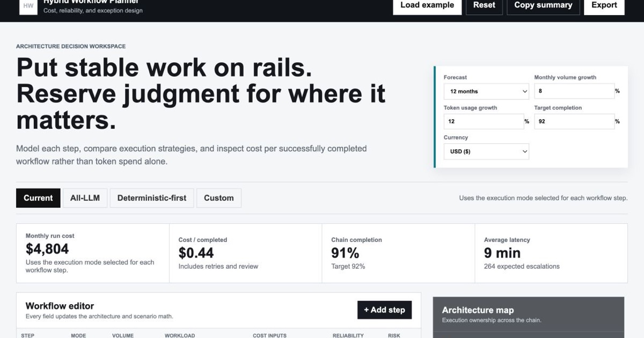Click the WORKLOAD column header

pos(180,335)
